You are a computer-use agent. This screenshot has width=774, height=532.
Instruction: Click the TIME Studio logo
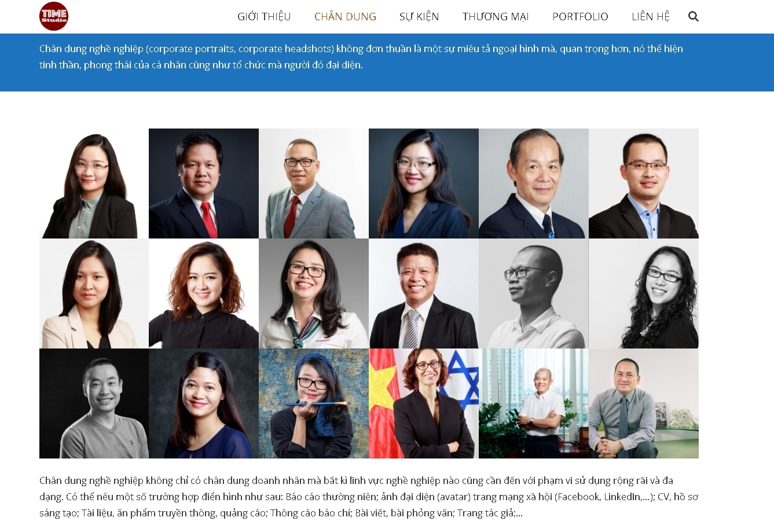tap(54, 16)
